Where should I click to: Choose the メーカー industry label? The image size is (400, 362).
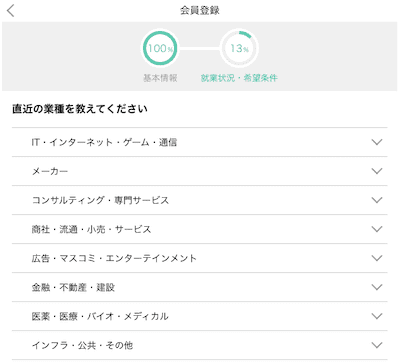coord(50,171)
